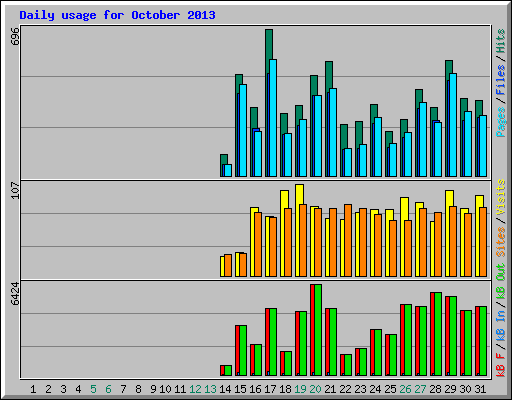Click day 16 on the x-axis
The height and width of the screenshot is (400, 512).
coord(255,389)
